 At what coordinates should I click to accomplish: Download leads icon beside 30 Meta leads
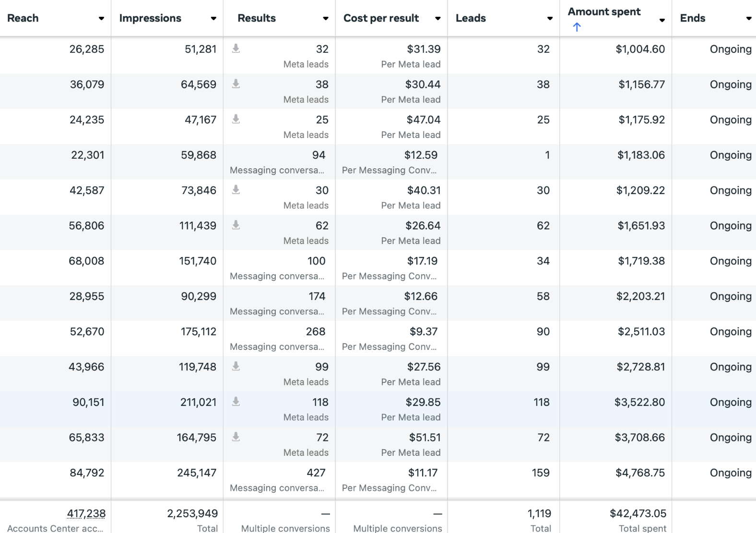[x=236, y=190]
